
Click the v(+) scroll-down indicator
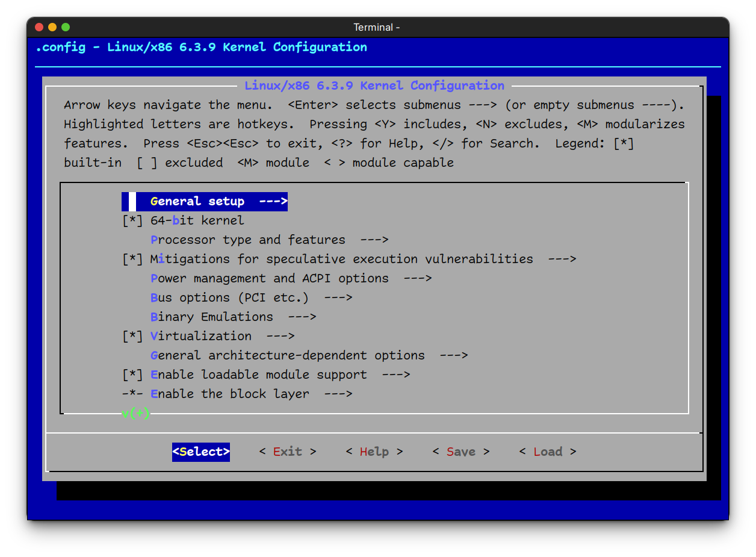(135, 414)
